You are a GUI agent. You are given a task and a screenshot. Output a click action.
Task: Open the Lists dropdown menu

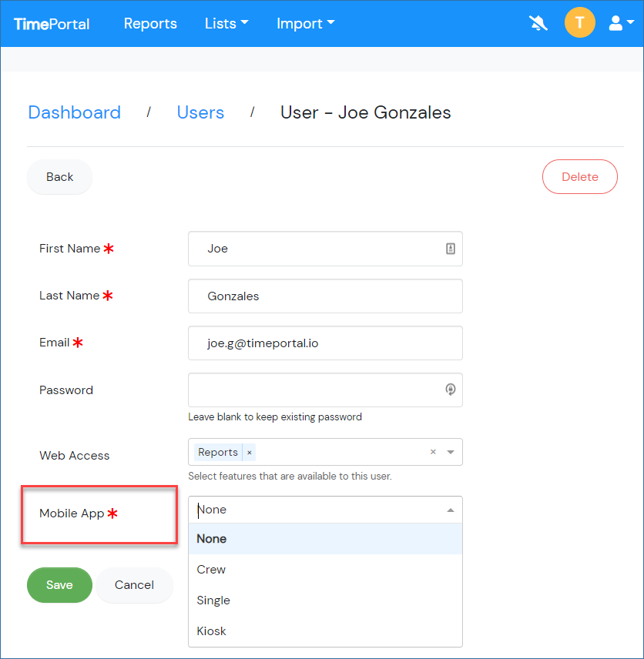[226, 24]
